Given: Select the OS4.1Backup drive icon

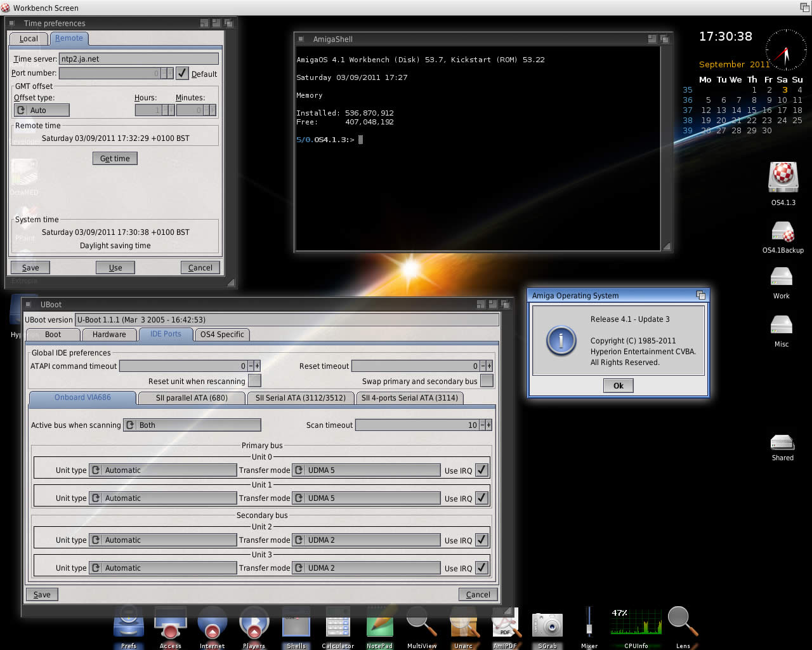Looking at the screenshot, I should (783, 232).
